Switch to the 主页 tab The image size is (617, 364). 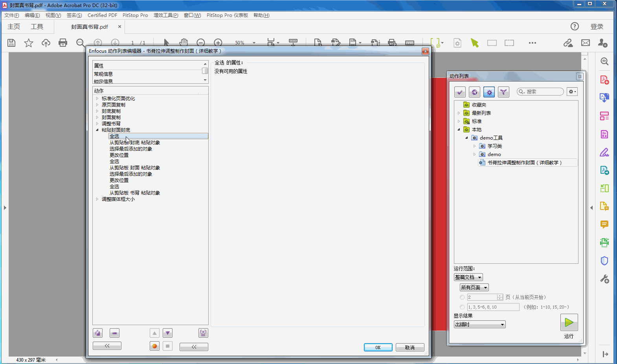tap(14, 26)
